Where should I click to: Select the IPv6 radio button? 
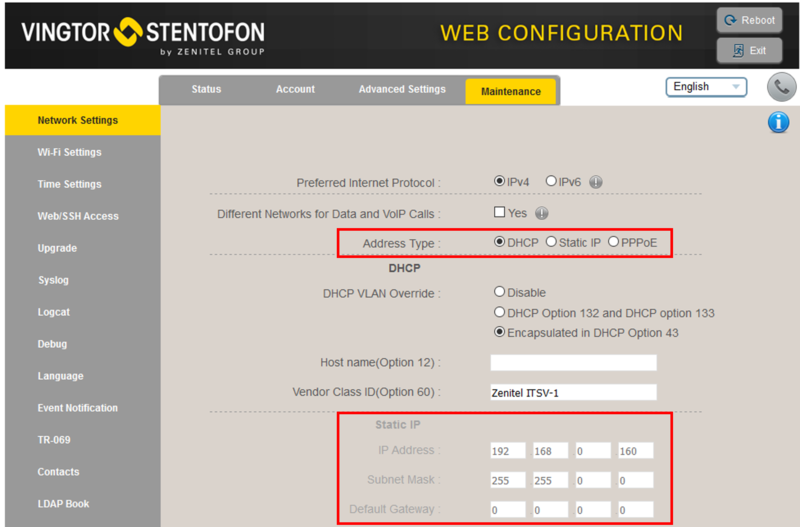coord(551,181)
